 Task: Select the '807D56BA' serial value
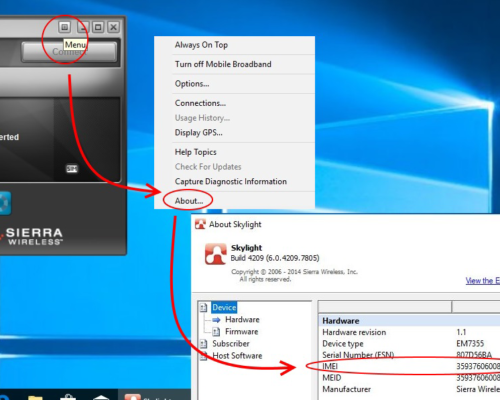tap(474, 355)
